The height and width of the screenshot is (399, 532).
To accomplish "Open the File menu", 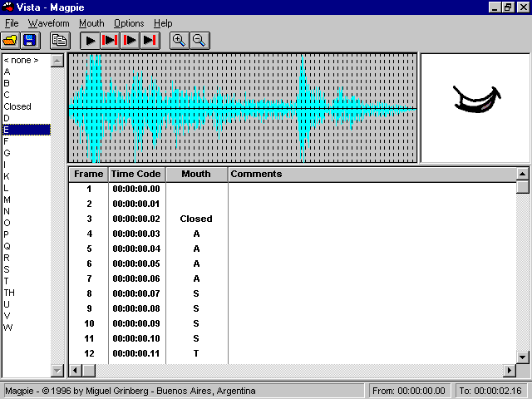I will click(x=12, y=23).
